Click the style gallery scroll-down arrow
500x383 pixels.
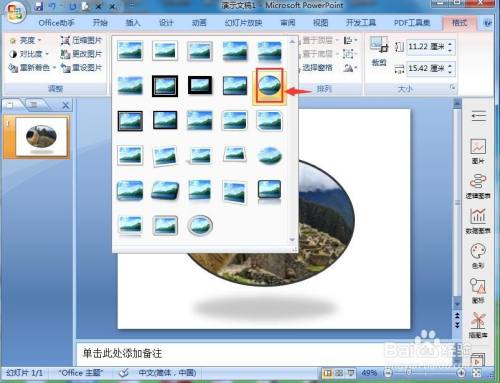pos(292,239)
